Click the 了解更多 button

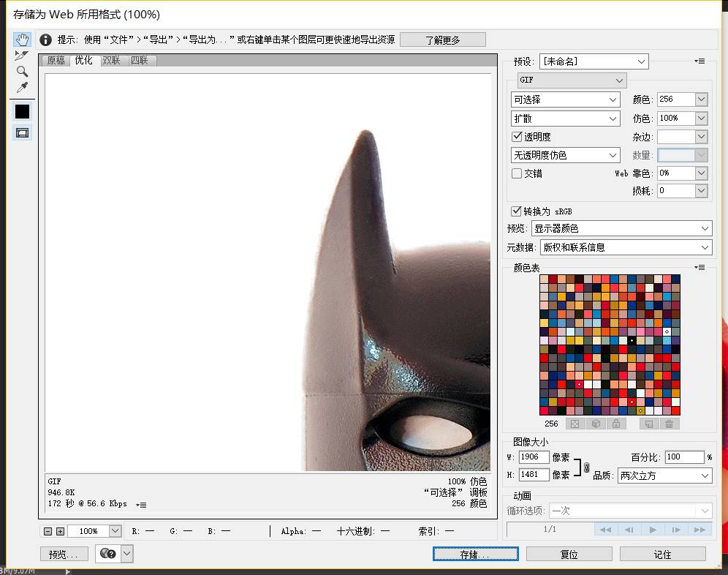click(443, 40)
